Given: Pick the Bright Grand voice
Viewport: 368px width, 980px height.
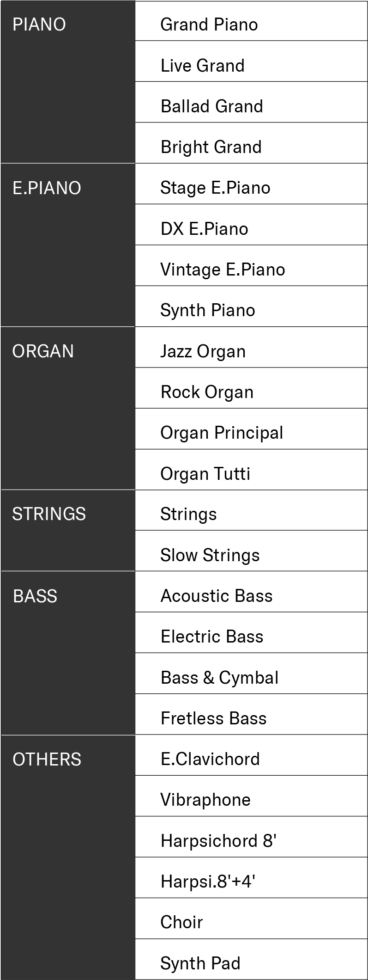Looking at the screenshot, I should point(211,147).
